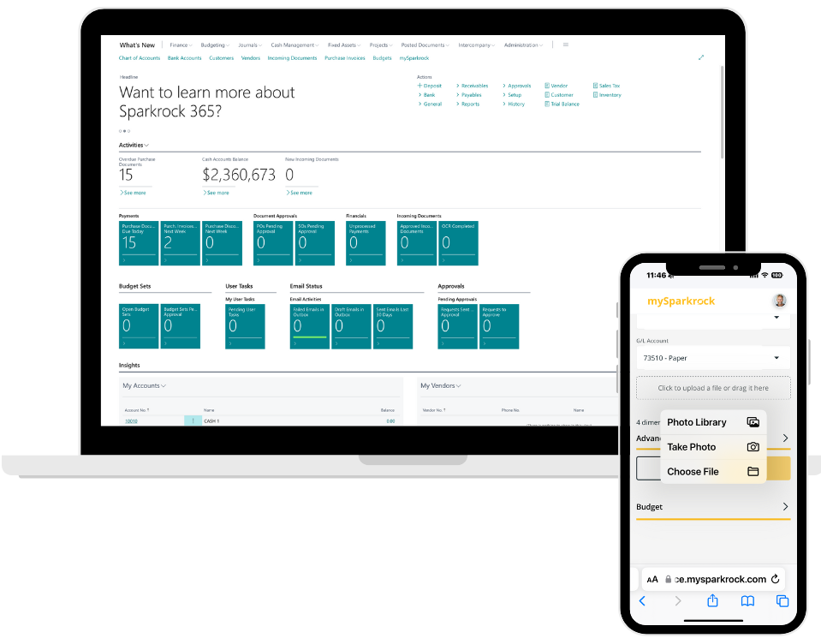Open the Incoming Documents link
The image size is (821, 644).
click(292, 58)
